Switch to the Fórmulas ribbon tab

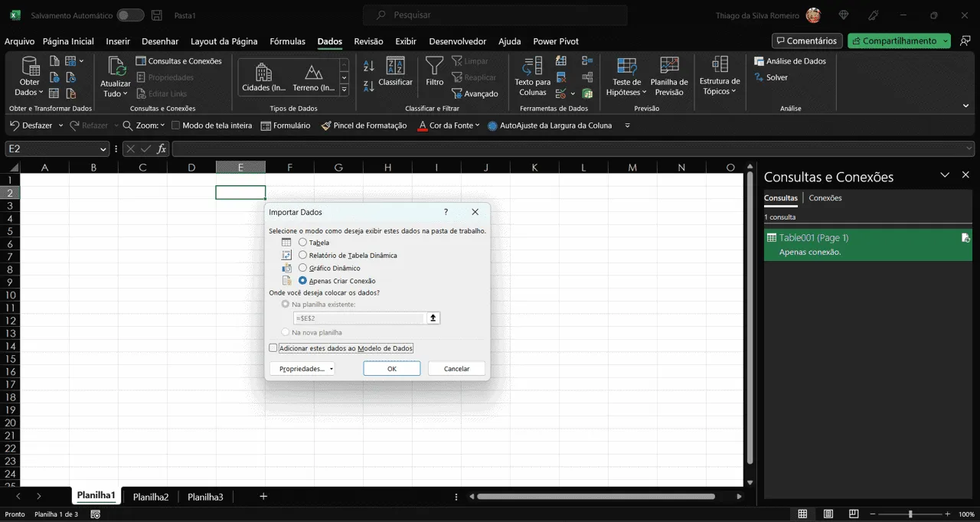pyautogui.click(x=288, y=41)
